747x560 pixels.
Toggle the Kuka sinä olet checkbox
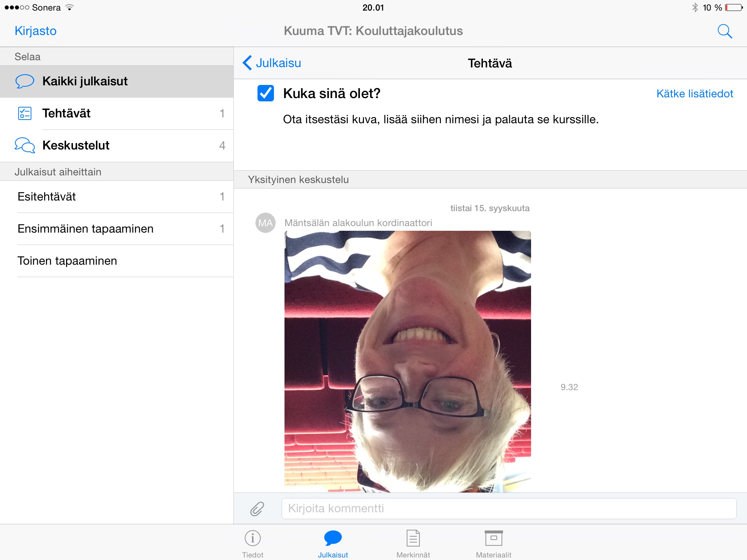(x=266, y=93)
